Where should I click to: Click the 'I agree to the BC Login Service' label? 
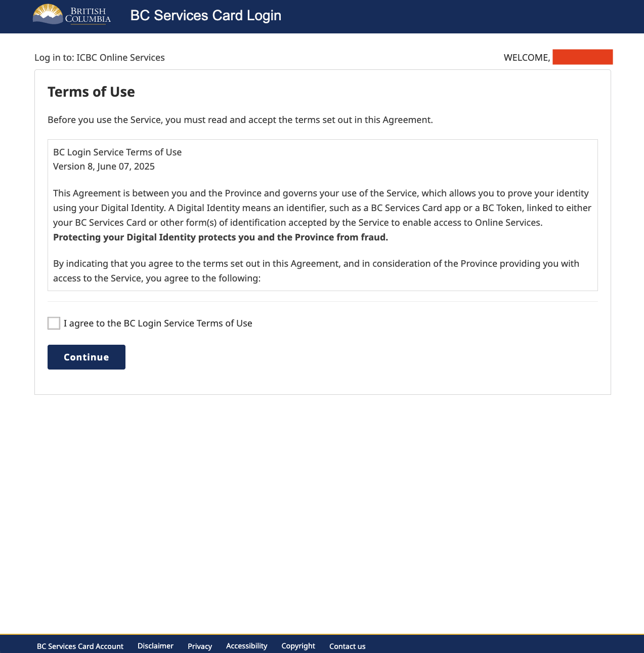pyautogui.click(x=158, y=323)
